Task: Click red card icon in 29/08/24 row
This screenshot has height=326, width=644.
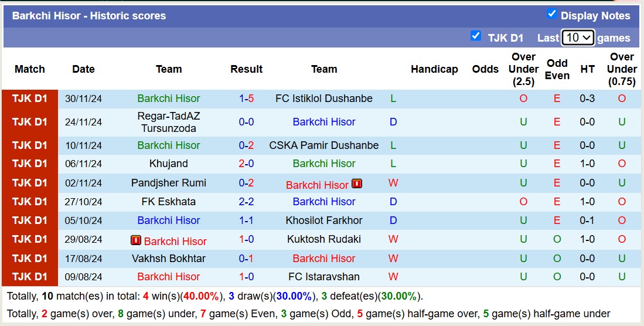Action: click(x=136, y=240)
